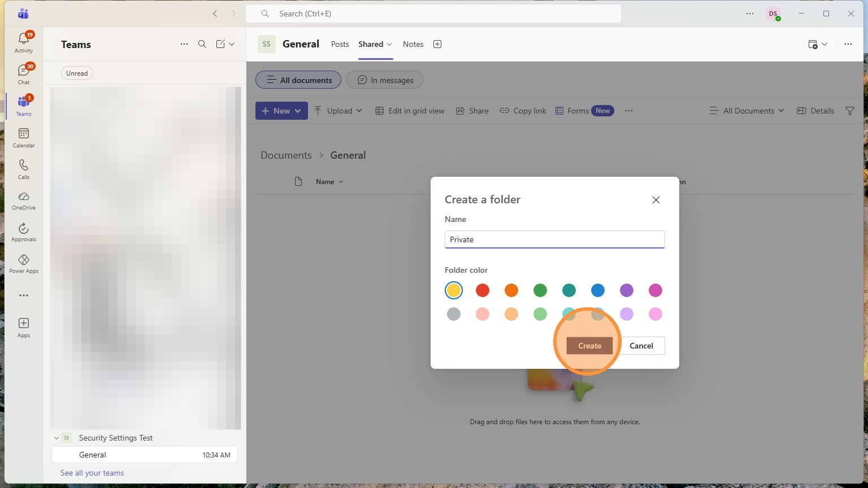The image size is (868, 488).
Task: Click Edit in grid view
Action: 410,111
